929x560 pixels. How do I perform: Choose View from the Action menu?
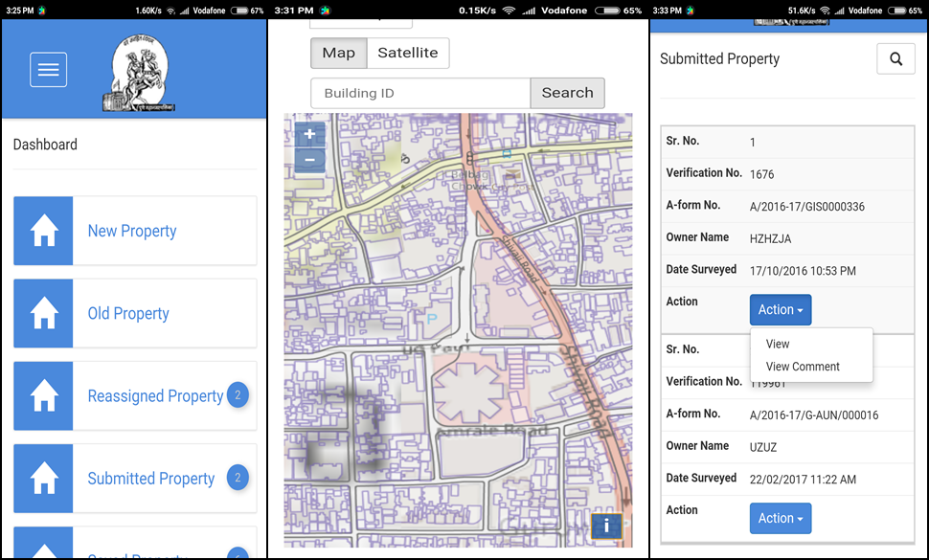(778, 344)
